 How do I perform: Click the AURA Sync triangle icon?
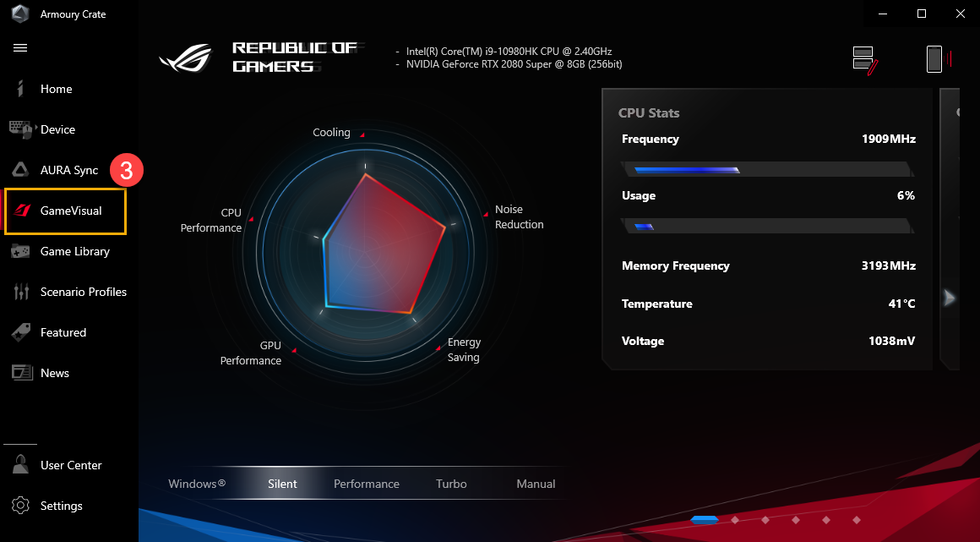[x=20, y=170]
